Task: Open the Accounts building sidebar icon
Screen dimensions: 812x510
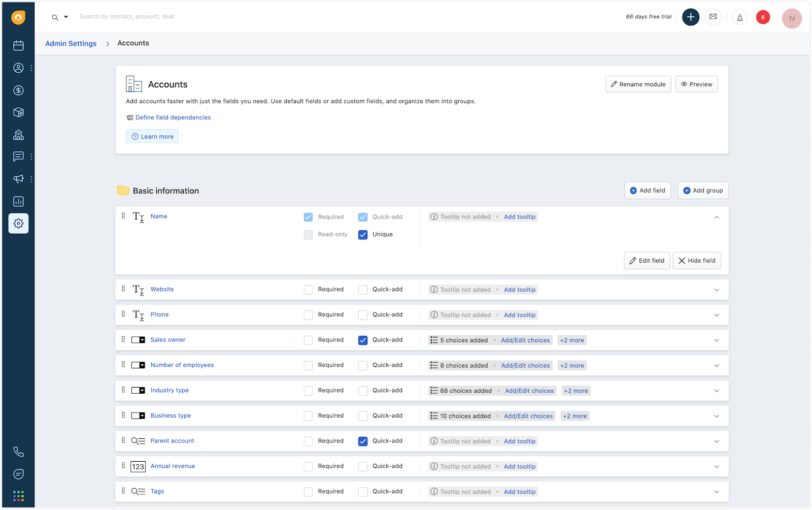Action: [18, 135]
